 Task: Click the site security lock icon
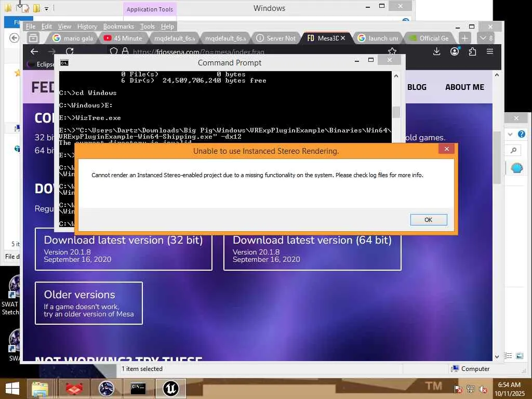point(125,51)
